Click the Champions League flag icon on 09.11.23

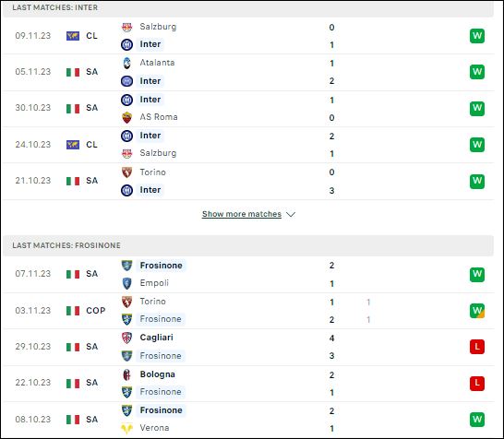[73, 36]
